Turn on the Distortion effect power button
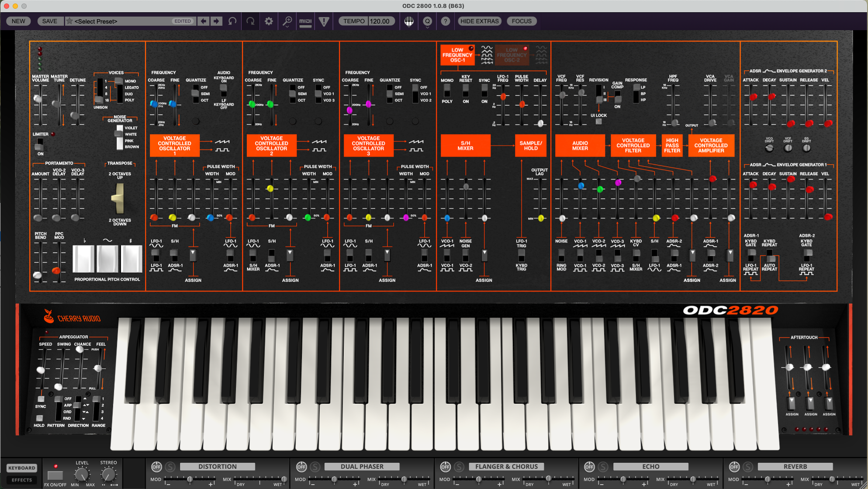Viewport: 868px width, 489px height. 156,467
